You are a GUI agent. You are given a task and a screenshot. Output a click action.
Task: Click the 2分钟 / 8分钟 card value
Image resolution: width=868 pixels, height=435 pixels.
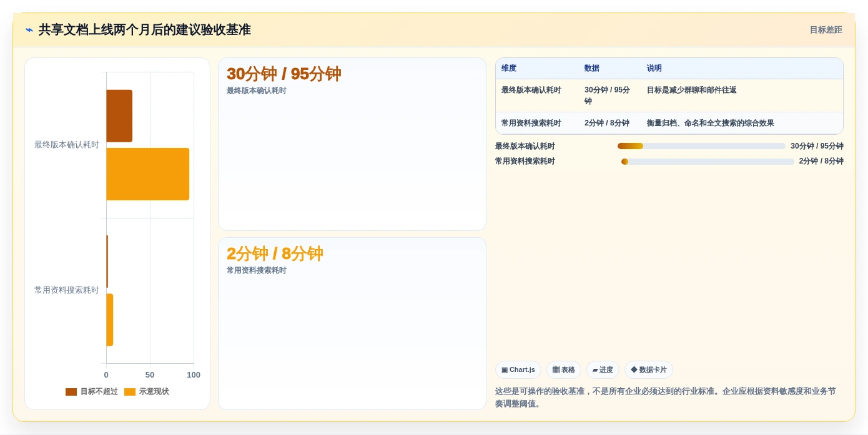[275, 254]
